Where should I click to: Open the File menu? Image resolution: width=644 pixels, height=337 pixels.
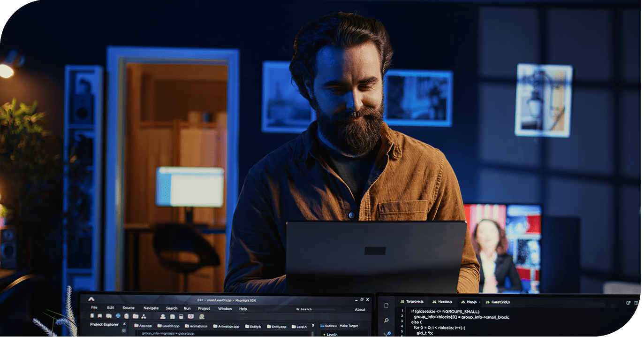coord(94,308)
